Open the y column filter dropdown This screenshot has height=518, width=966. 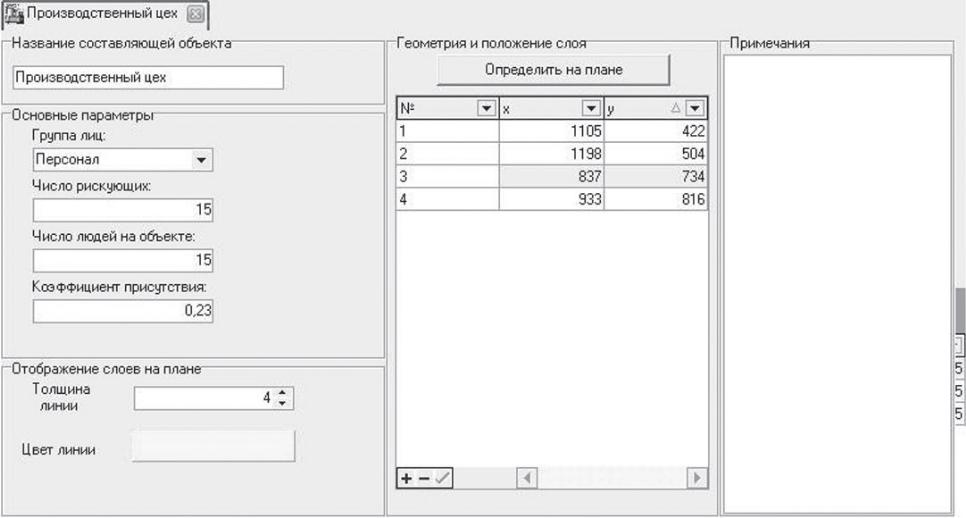pyautogui.click(x=695, y=109)
